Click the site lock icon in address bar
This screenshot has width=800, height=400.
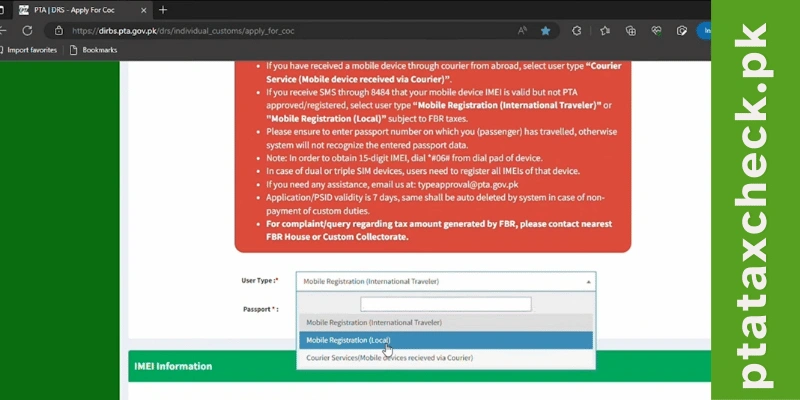pyautogui.click(x=59, y=31)
